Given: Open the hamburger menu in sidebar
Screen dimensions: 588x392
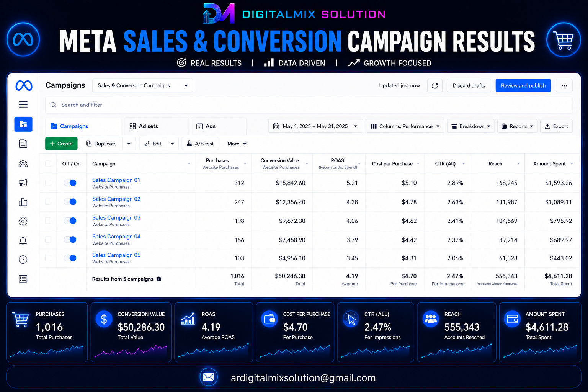Looking at the screenshot, I should (x=23, y=105).
